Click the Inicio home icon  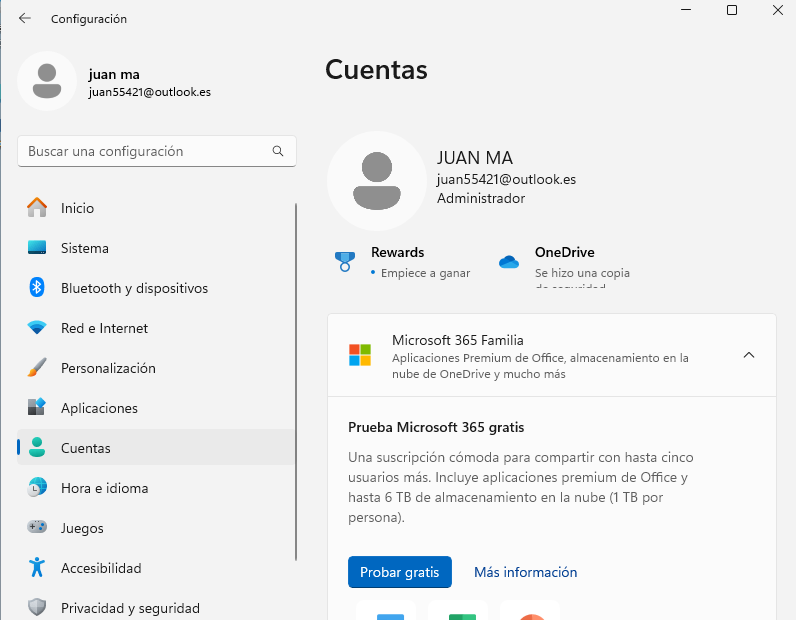[37, 208]
